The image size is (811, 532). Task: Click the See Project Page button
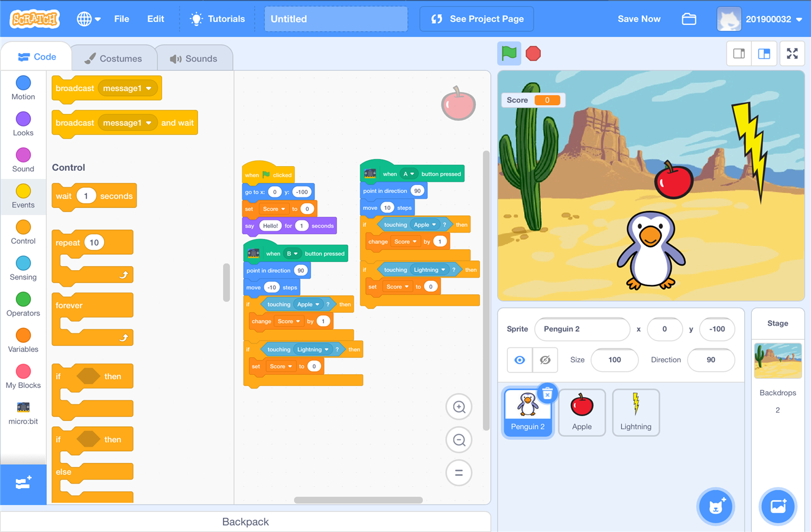[476, 19]
